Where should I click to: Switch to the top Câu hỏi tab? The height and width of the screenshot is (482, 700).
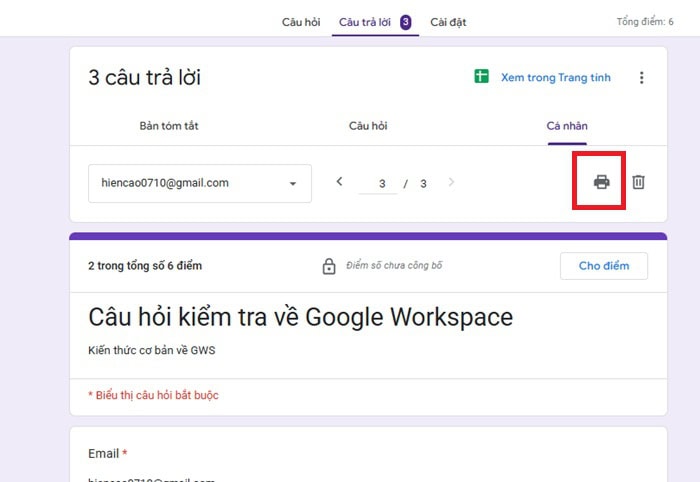coord(301,22)
